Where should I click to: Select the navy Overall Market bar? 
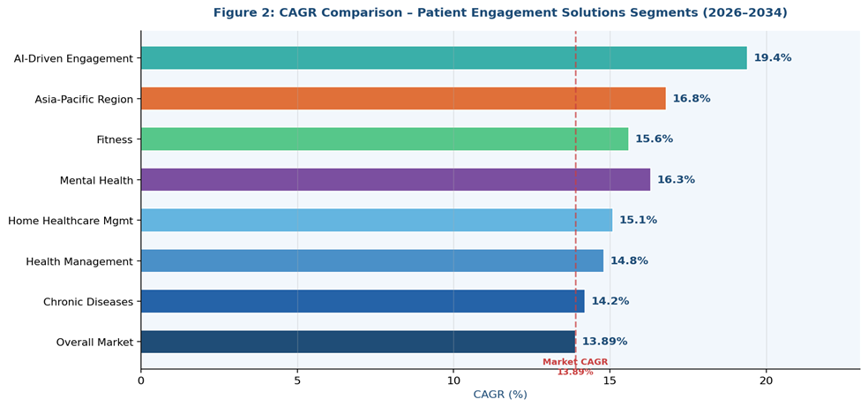point(357,342)
